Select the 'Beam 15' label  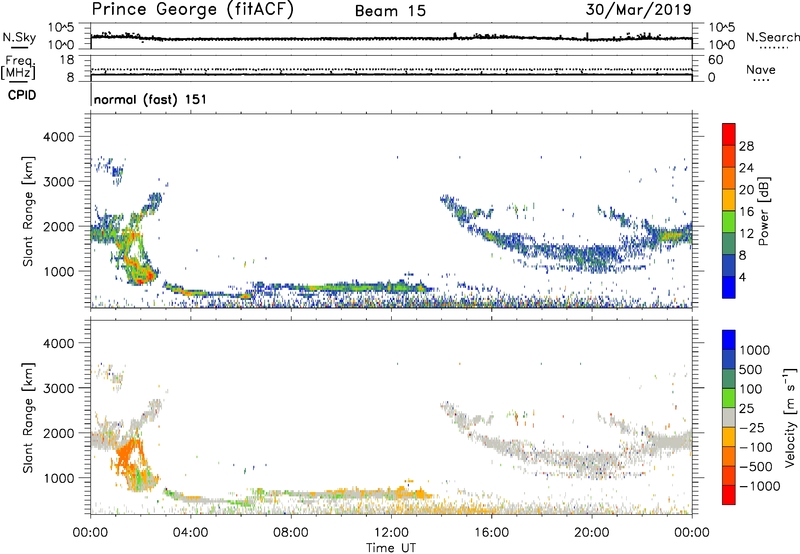point(390,11)
